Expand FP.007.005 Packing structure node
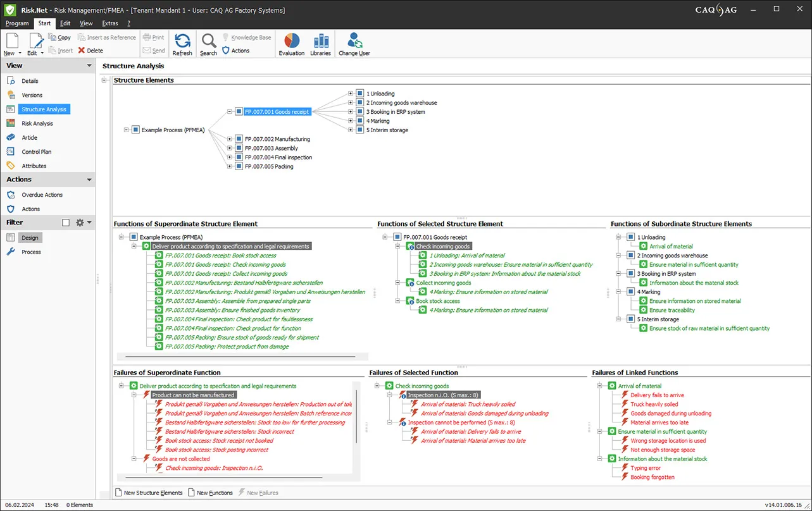This screenshot has width=812, height=511. (230, 166)
